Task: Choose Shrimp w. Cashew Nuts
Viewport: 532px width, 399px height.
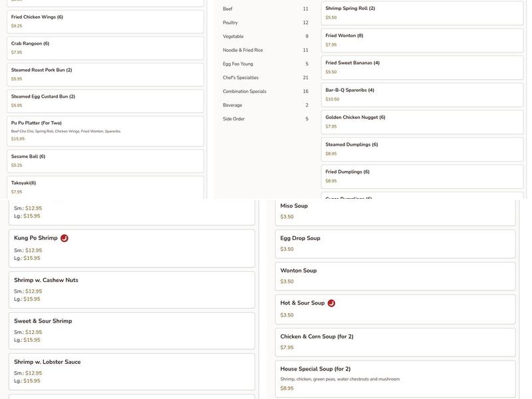Action: click(132, 289)
